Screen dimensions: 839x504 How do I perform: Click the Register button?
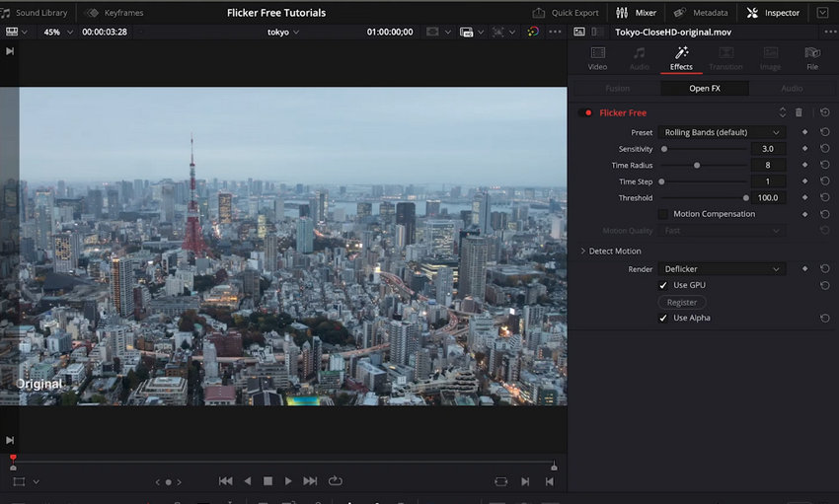click(682, 303)
